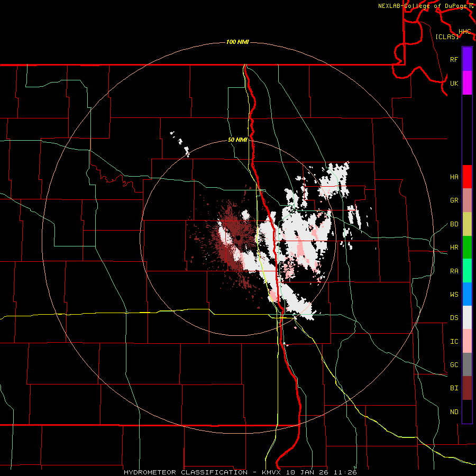476x476 pixels.
Task: Click the 100 NMI range ring label
Action: coord(237,42)
